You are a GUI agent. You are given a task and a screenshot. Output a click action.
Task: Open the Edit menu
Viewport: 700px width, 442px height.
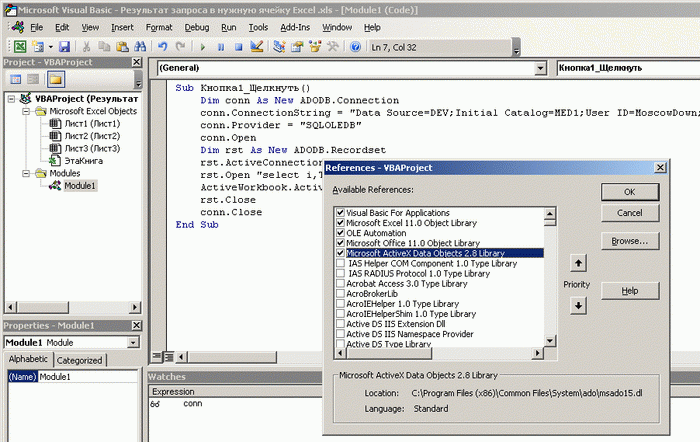pyautogui.click(x=62, y=28)
